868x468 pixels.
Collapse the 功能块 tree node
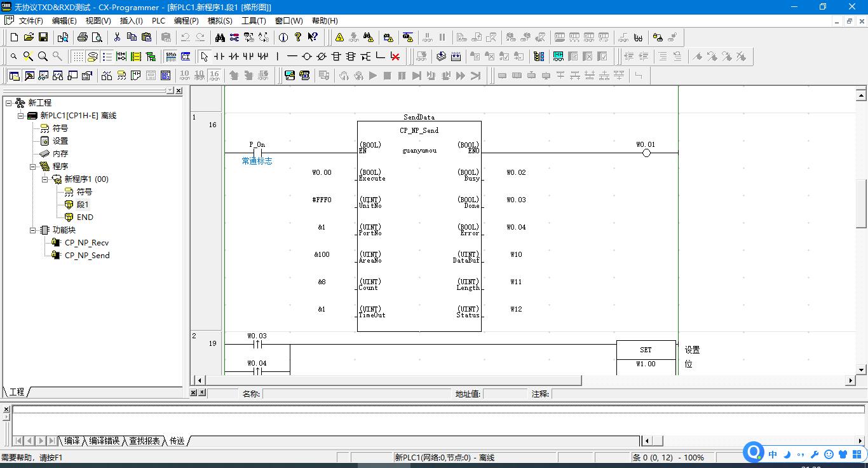33,230
